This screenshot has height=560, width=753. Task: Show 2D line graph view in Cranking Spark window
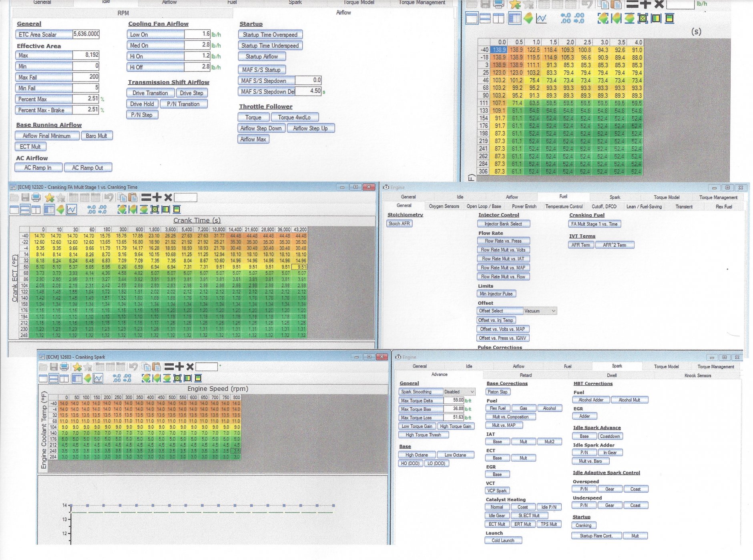pyautogui.click(x=98, y=378)
